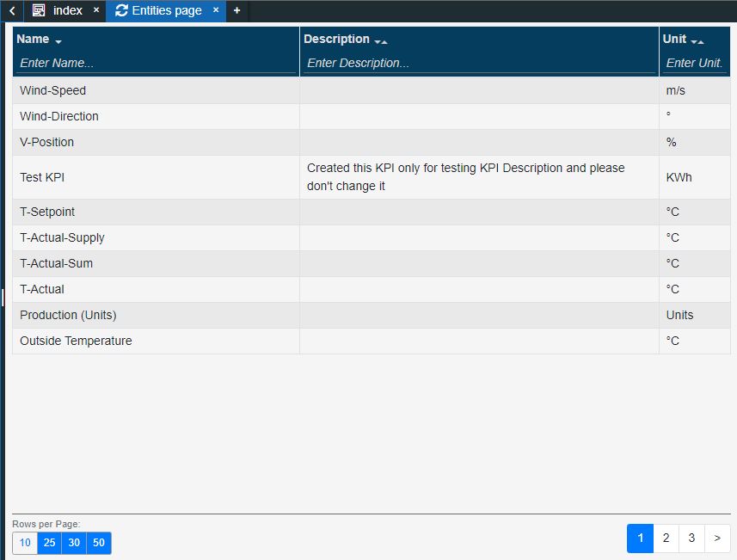
Task: Switch to the index tab
Action: coord(67,10)
